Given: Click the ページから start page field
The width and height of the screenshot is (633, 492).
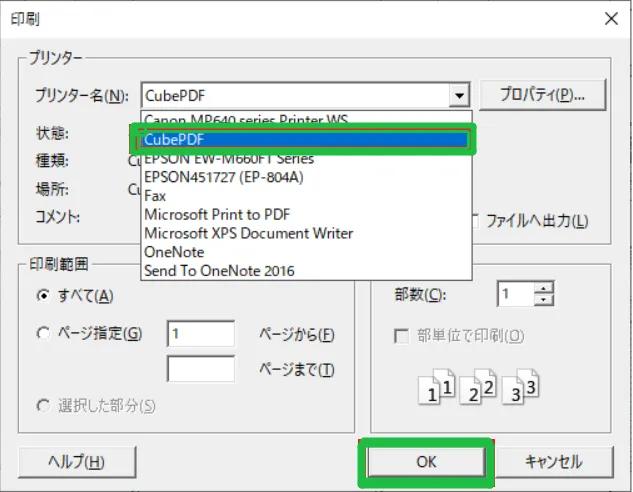Looking at the screenshot, I should coord(201,333).
